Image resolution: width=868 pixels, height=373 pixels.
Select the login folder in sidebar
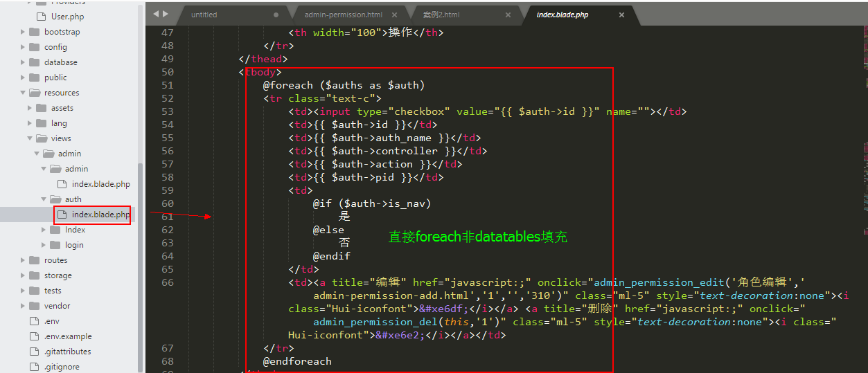74,245
